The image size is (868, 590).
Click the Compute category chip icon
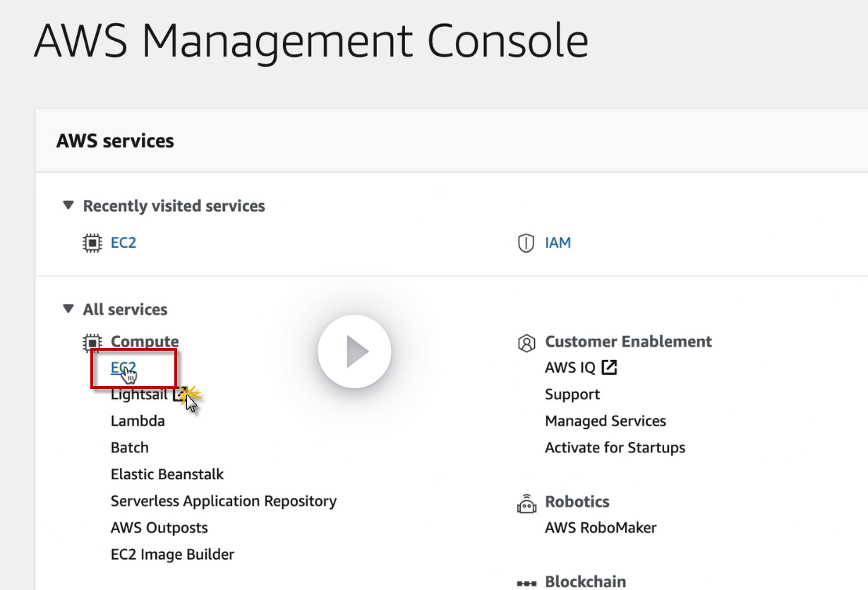92,342
